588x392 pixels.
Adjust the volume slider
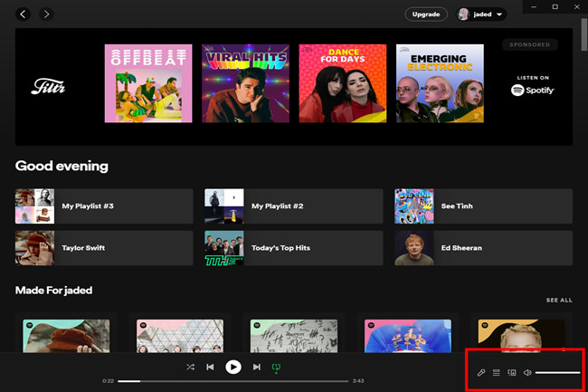pyautogui.click(x=557, y=372)
